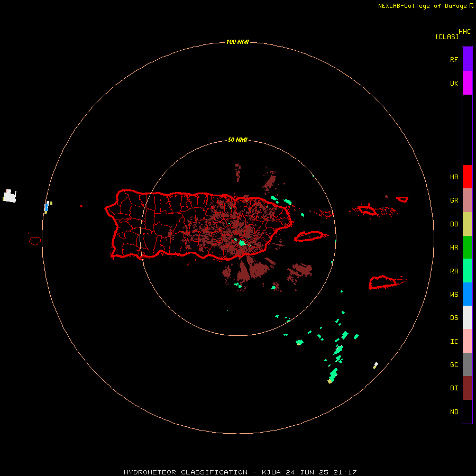The width and height of the screenshot is (476, 476).
Task: Click the 'WS' legend label text
Action: pos(454,294)
